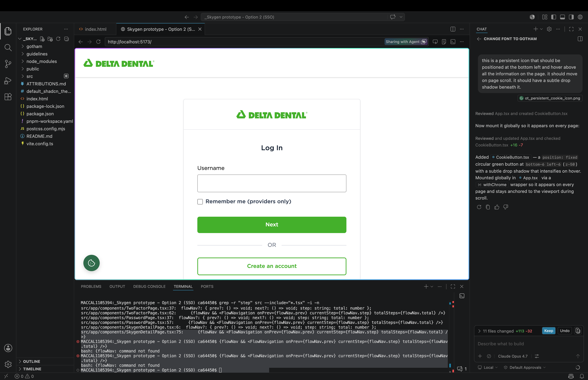
Task: Open the Run and Debug view
Action: 8,80
